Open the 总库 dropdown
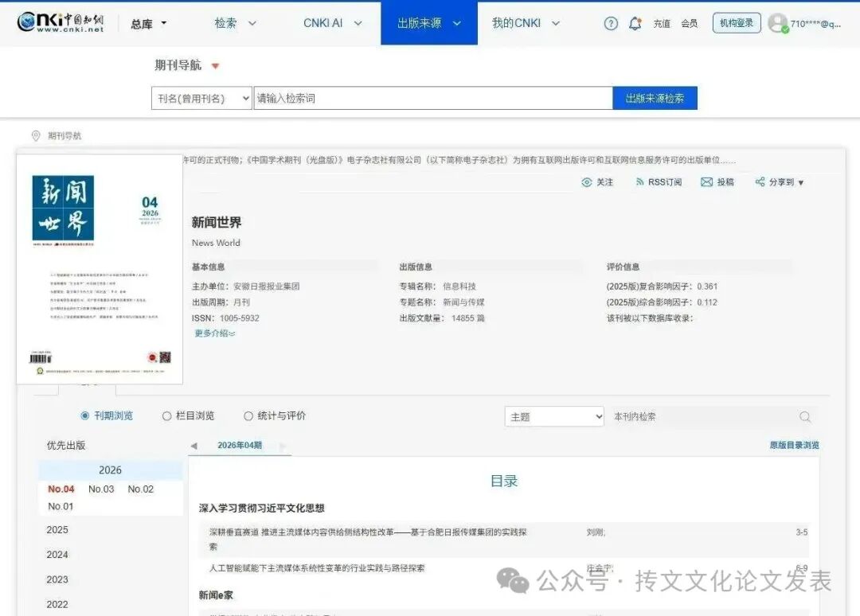Viewport: 860px width, 616px height. click(149, 24)
